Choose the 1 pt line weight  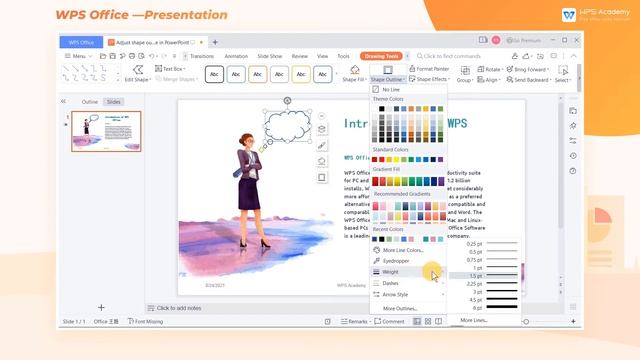[484, 268]
